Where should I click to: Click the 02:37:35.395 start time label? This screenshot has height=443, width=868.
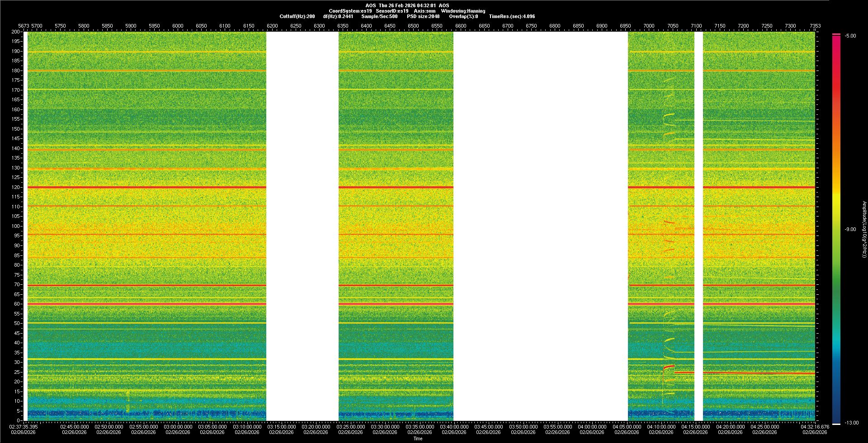(24, 427)
